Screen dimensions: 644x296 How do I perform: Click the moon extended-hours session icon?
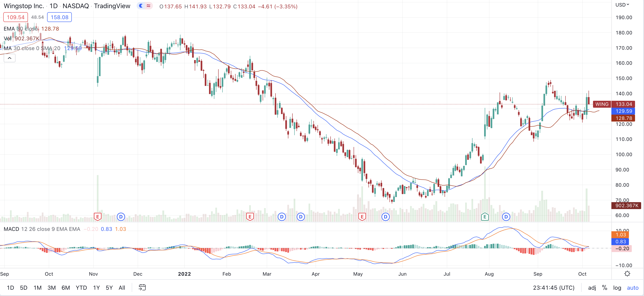coord(141,6)
